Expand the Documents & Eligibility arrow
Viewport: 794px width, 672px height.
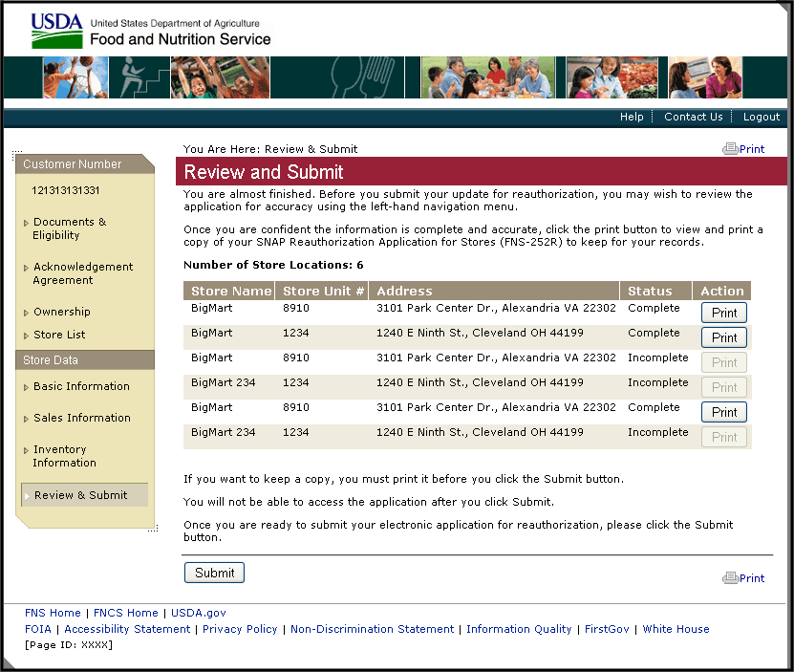tap(26, 224)
